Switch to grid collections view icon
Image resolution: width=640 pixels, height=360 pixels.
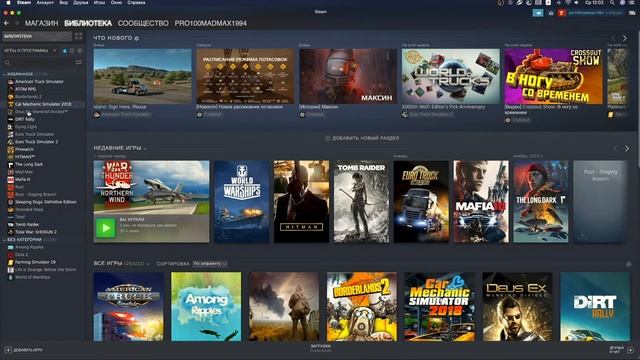[x=78, y=36]
